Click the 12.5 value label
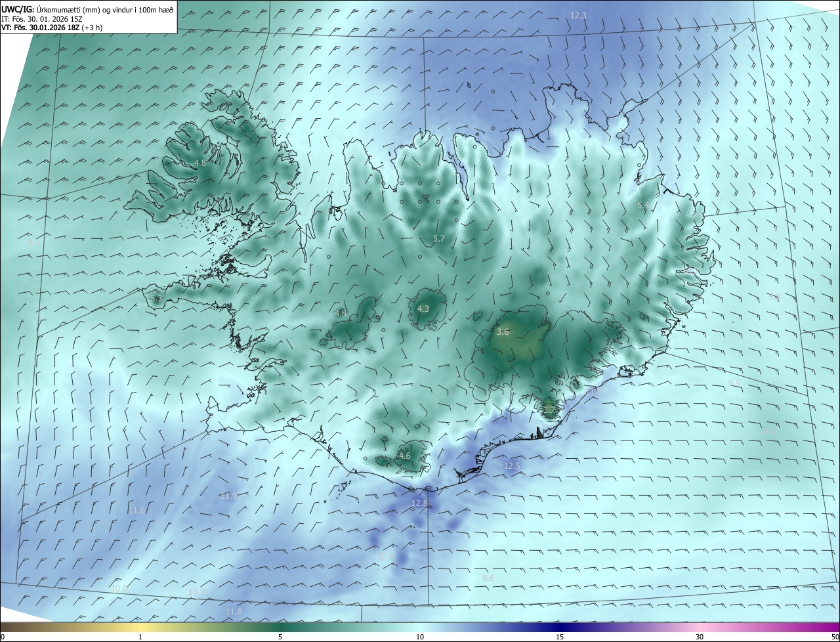The width and height of the screenshot is (840, 642). tap(512, 465)
